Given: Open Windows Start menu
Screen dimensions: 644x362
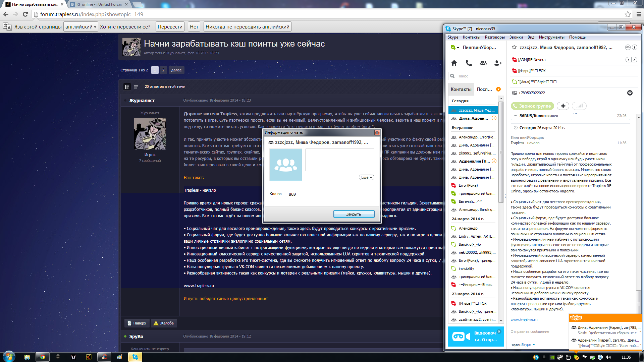Looking at the screenshot, I should [9, 357].
